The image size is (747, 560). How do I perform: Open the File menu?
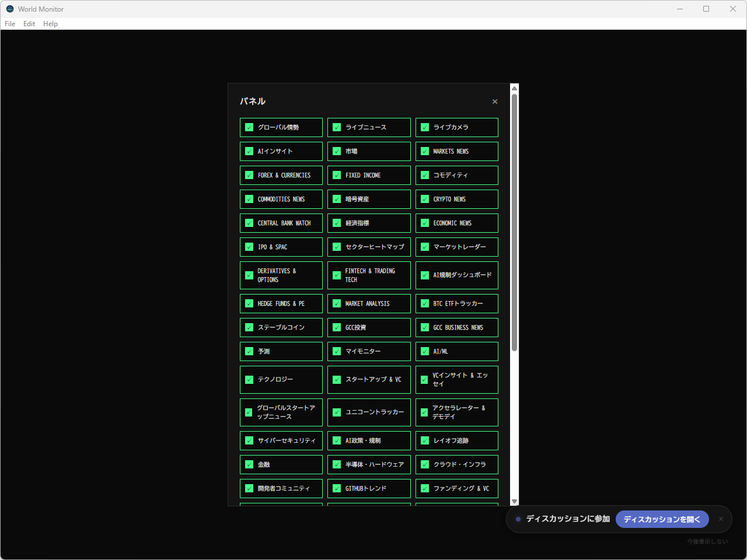[x=10, y=24]
